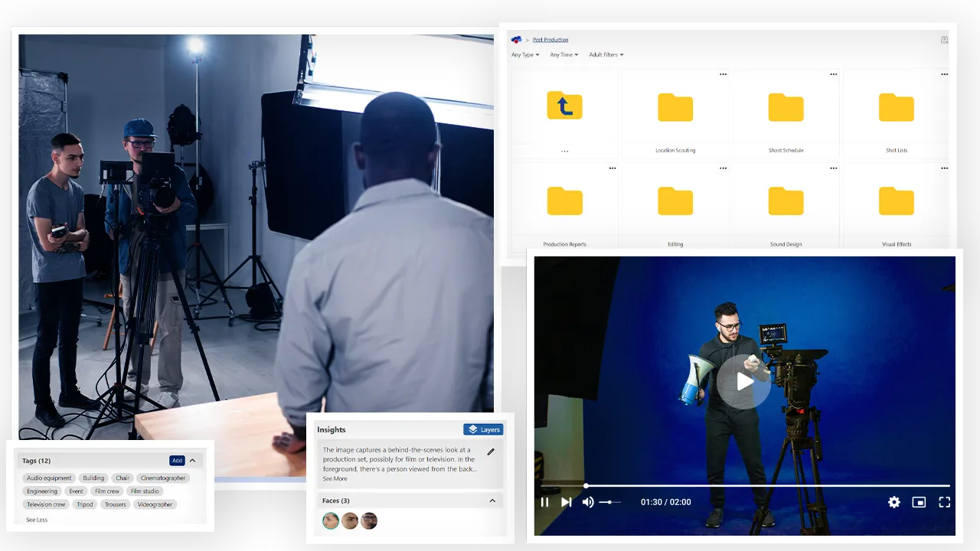This screenshot has width=980, height=551.
Task: Click the skip-to-next frame icon
Action: click(567, 502)
